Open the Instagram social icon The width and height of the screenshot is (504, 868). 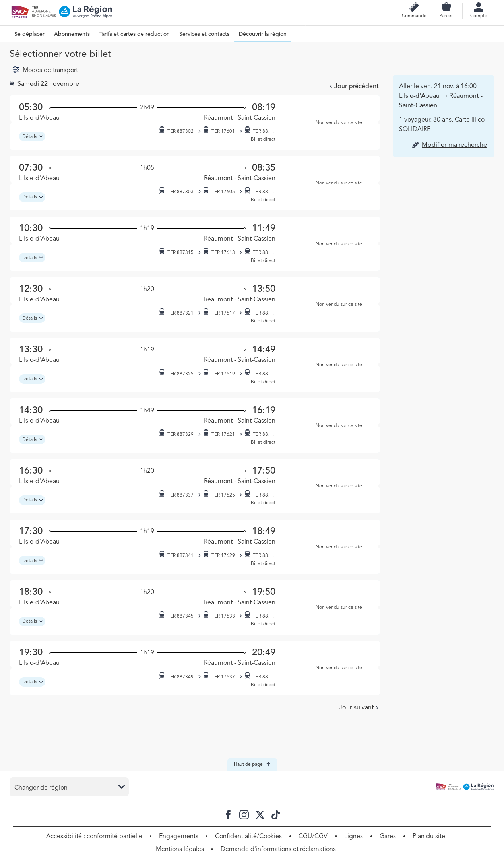click(x=244, y=815)
